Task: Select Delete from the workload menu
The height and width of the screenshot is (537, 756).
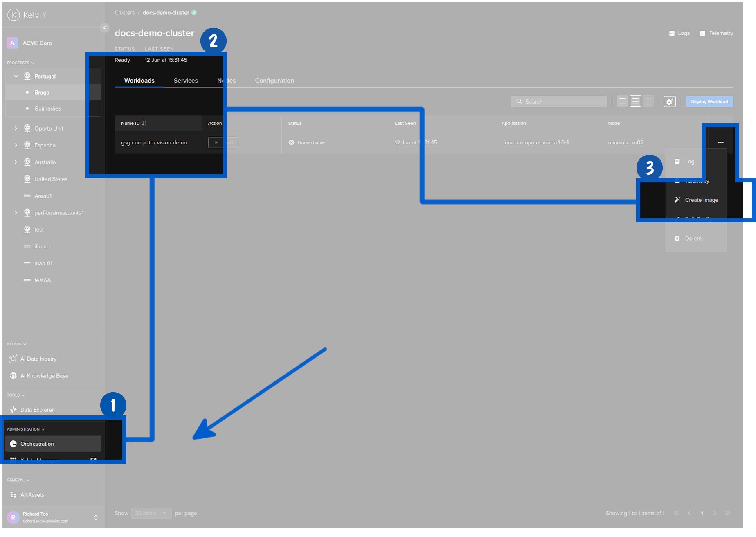Action: (693, 238)
